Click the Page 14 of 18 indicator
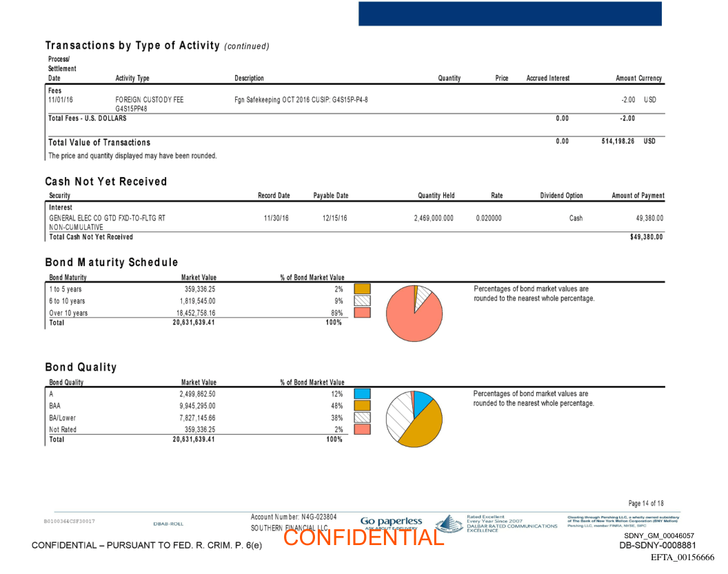 [x=646, y=504]
